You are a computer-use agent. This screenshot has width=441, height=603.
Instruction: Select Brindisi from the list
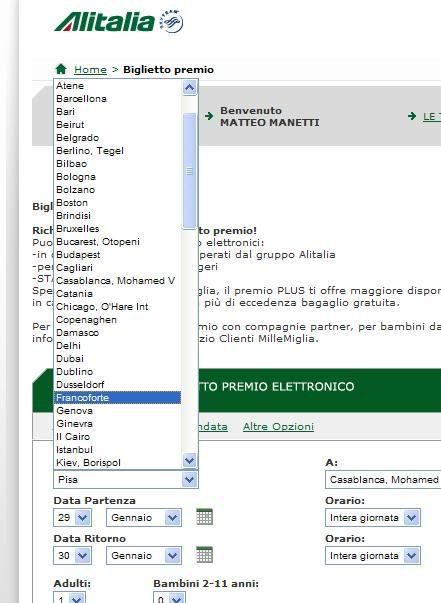[x=118, y=216]
